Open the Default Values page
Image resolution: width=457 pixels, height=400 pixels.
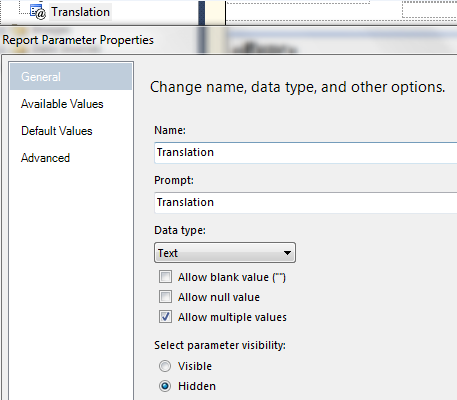click(57, 131)
